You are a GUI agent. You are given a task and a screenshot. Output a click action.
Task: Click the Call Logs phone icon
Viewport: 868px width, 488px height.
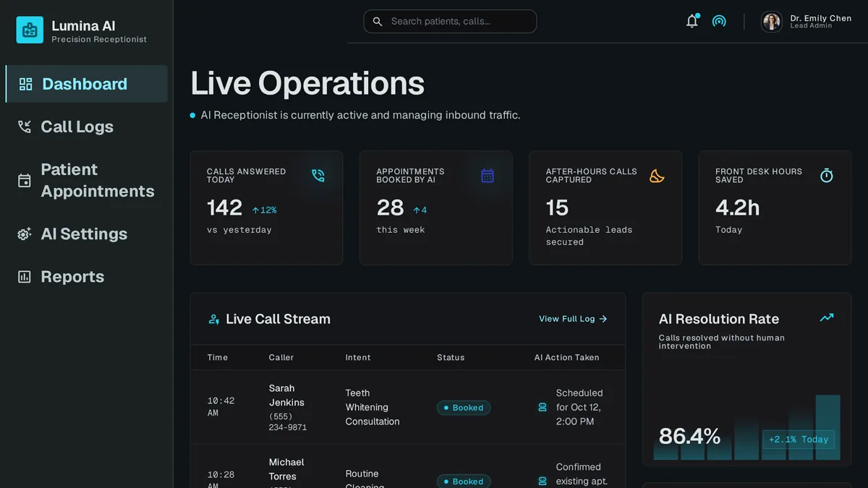coord(25,127)
